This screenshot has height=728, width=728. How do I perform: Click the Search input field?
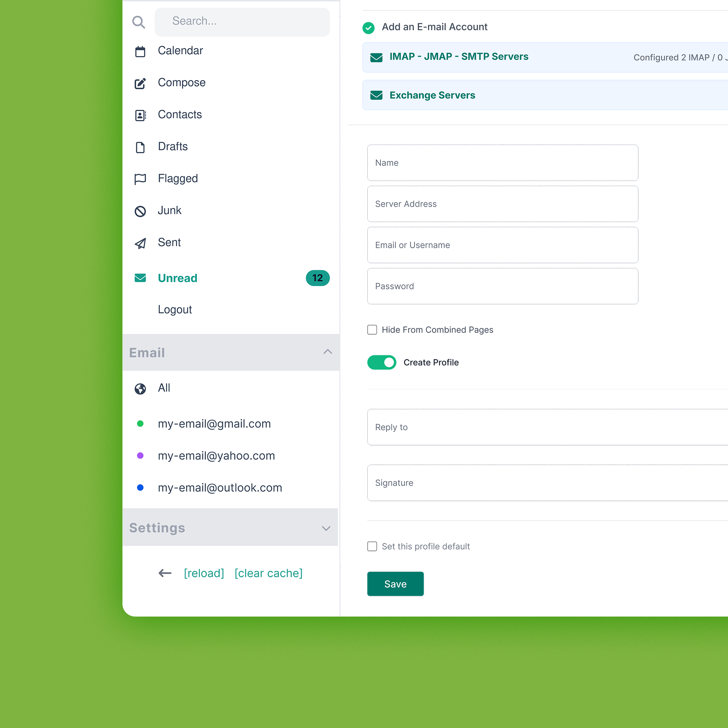tap(242, 22)
